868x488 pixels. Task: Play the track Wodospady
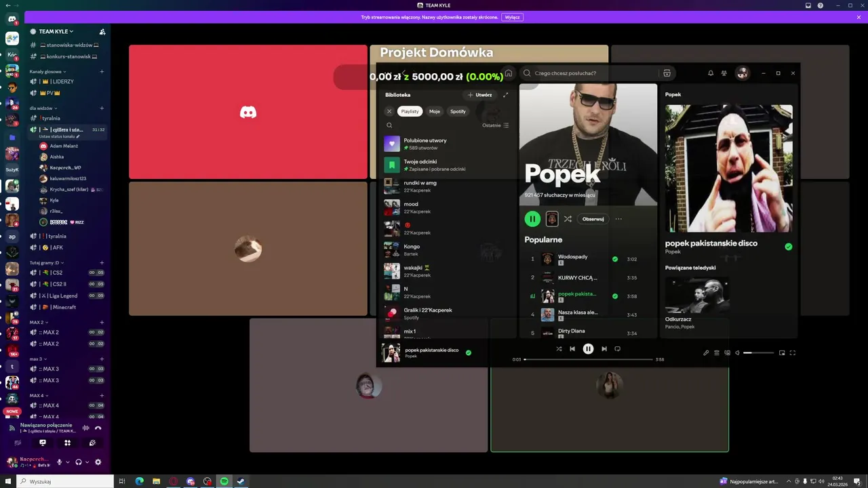[589, 259]
